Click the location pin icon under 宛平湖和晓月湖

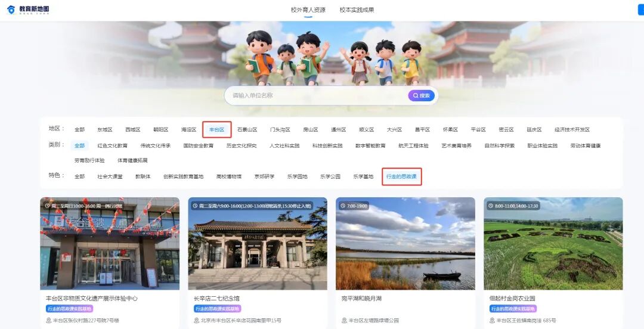[x=345, y=321]
